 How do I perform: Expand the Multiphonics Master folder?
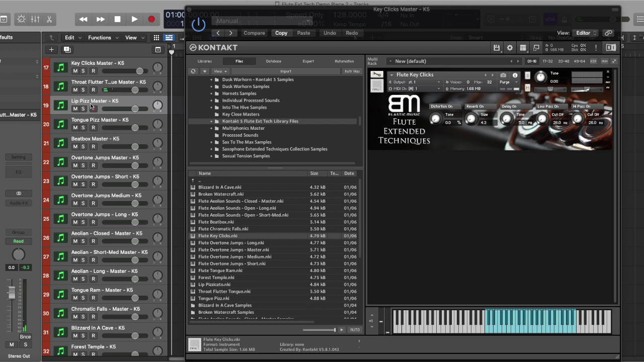click(x=211, y=128)
